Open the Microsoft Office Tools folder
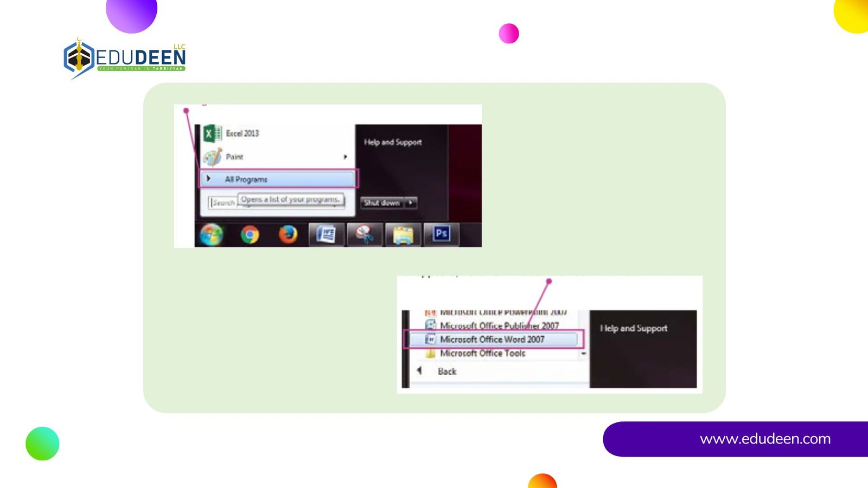This screenshot has height=488, width=868. coord(482,354)
